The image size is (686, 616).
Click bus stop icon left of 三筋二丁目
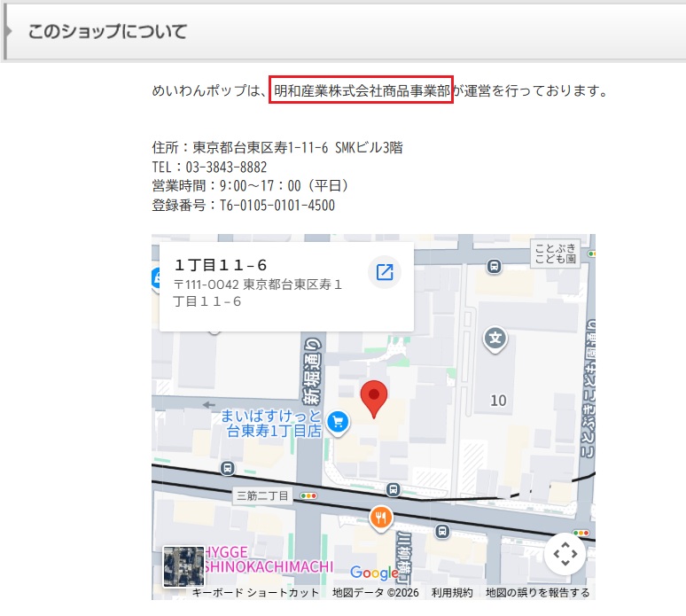click(x=229, y=467)
